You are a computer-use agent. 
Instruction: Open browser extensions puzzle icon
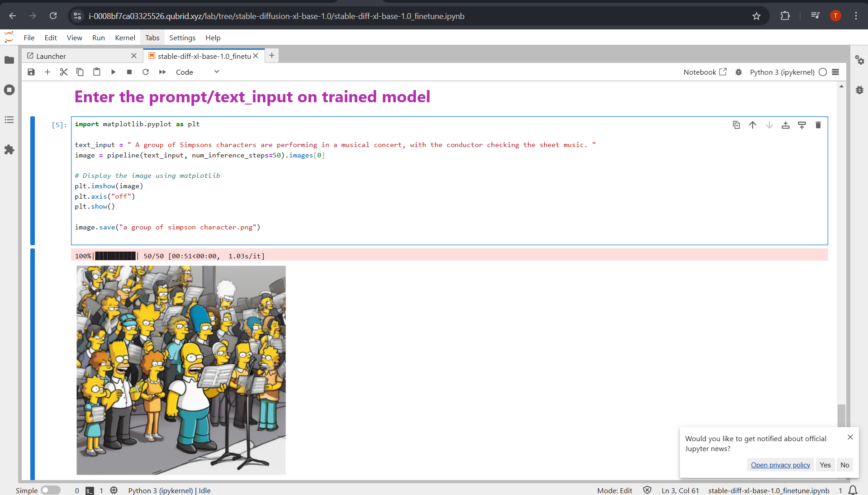coord(785,16)
